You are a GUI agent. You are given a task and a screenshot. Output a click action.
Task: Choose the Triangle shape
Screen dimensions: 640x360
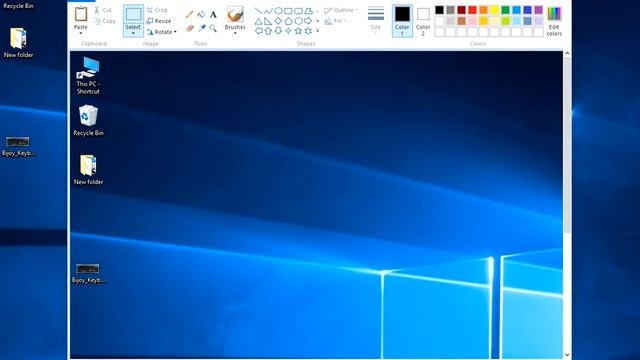click(x=258, y=21)
